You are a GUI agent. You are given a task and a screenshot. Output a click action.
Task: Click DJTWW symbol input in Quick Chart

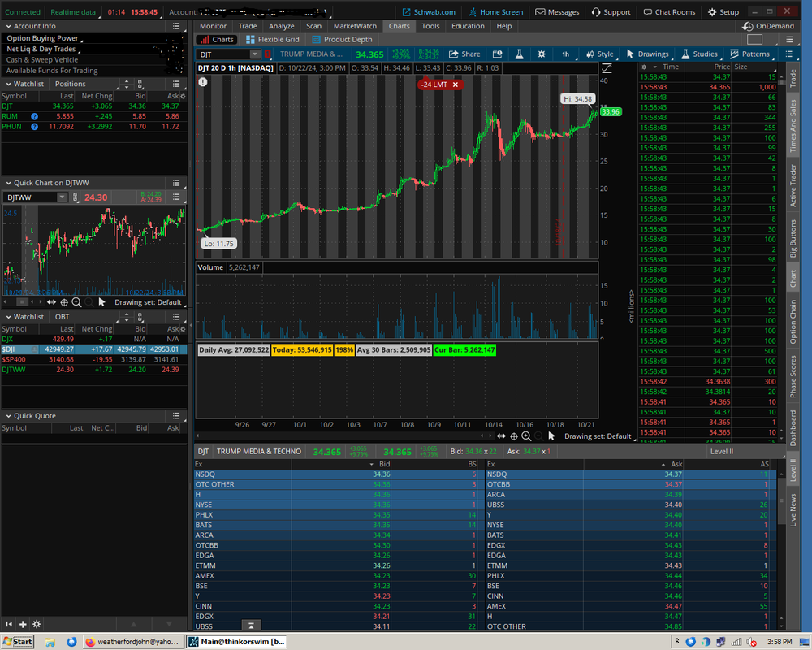click(31, 197)
